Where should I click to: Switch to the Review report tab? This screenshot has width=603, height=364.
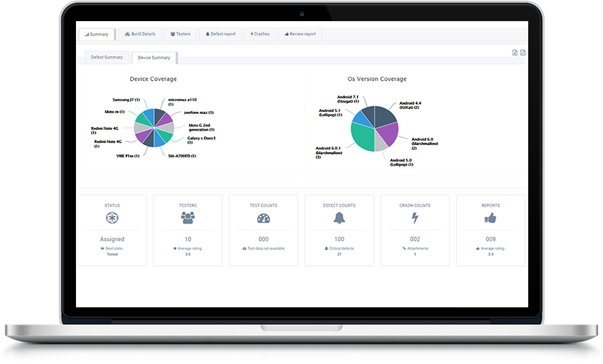point(300,34)
